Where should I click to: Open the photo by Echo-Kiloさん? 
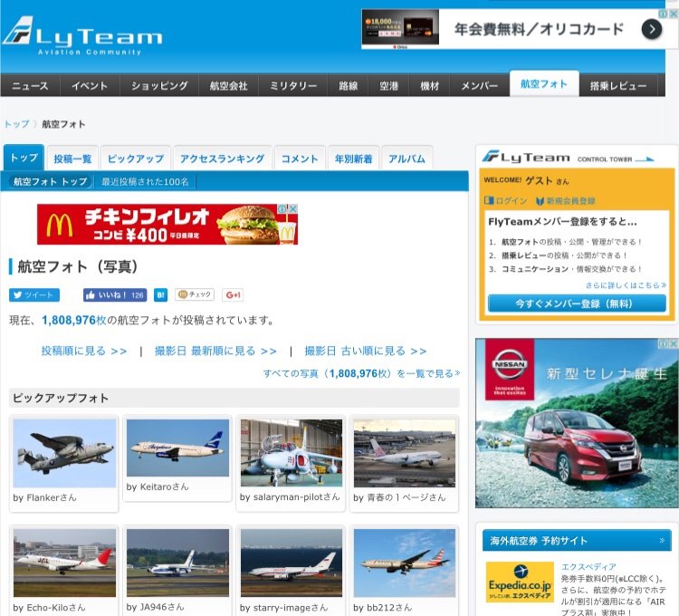coord(64,563)
